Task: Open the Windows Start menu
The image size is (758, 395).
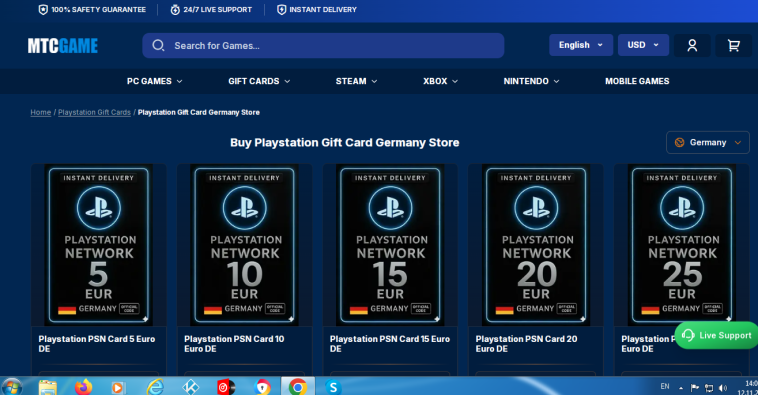Action: 12,387
